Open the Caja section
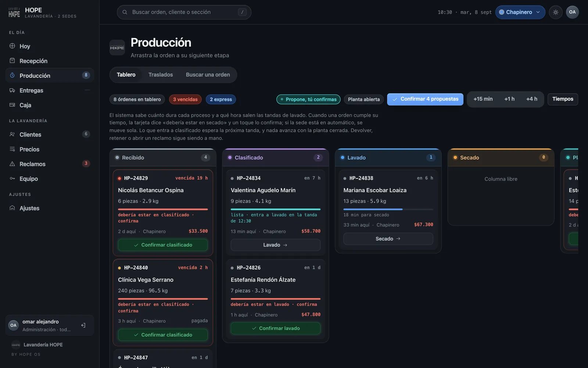588x368 pixels. click(50, 105)
